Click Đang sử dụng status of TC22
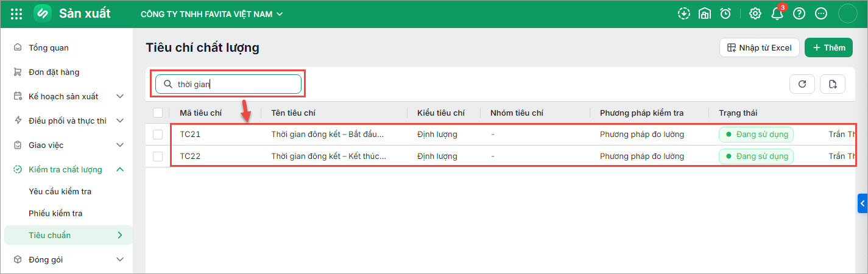868x274 pixels. point(757,156)
